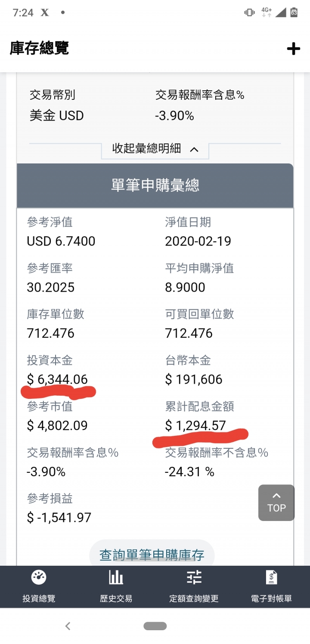Image resolution: width=310 pixels, height=644 pixels.
Task: Open 投資總覽 dashboard gauge icon
Action: tap(39, 577)
